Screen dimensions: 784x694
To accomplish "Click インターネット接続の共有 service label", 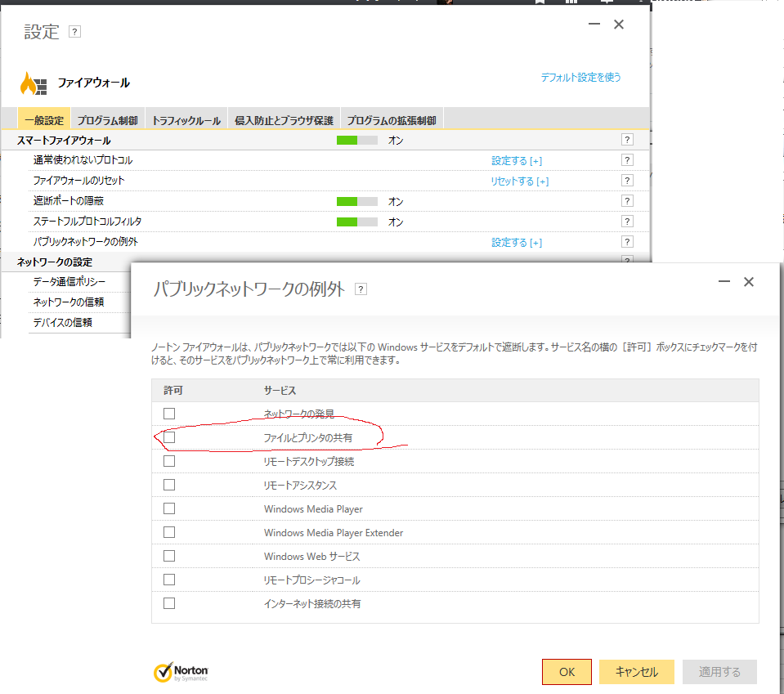I will (312, 604).
